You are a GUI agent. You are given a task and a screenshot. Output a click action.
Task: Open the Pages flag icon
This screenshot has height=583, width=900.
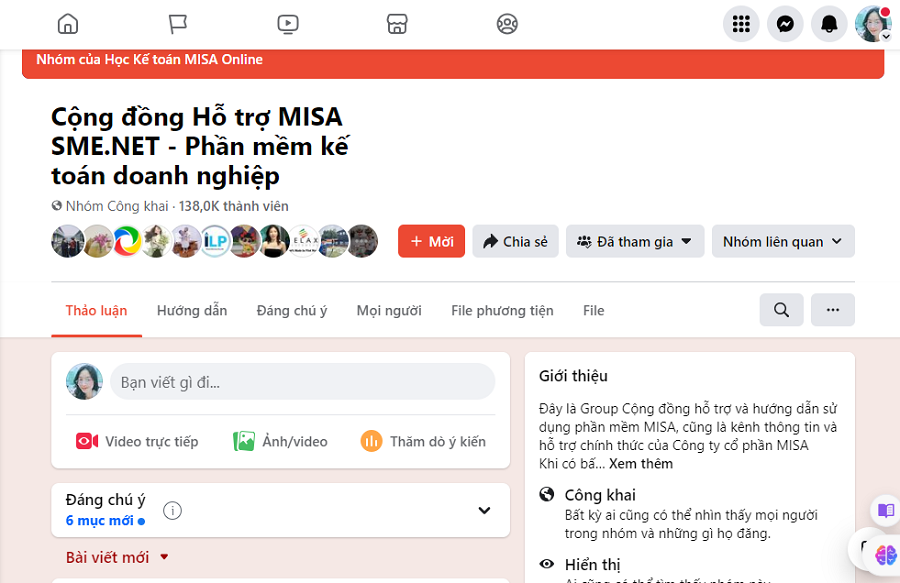tap(177, 24)
